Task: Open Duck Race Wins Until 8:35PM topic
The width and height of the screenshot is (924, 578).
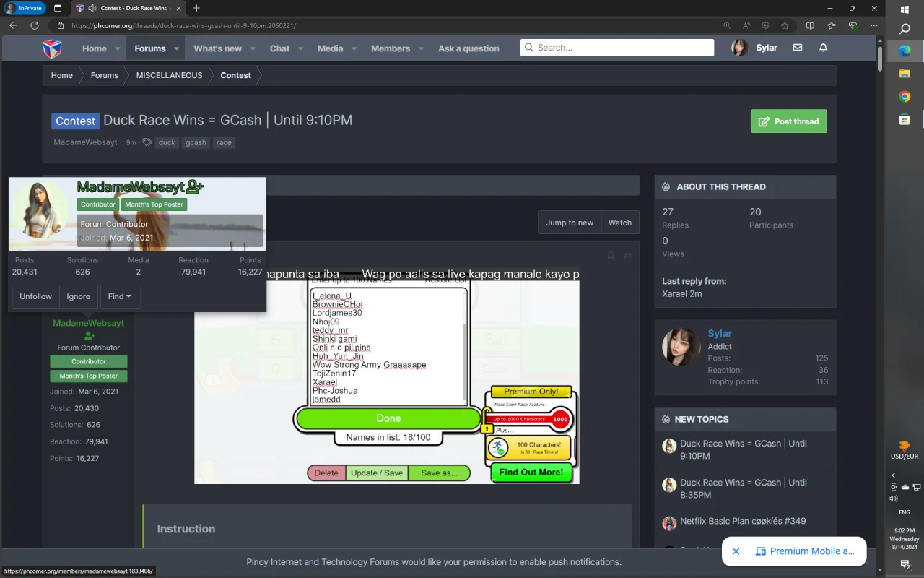Action: pos(744,488)
